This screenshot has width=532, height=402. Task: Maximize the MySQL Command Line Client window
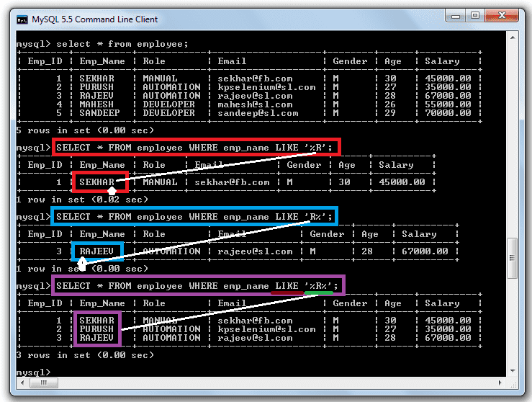(x=474, y=15)
